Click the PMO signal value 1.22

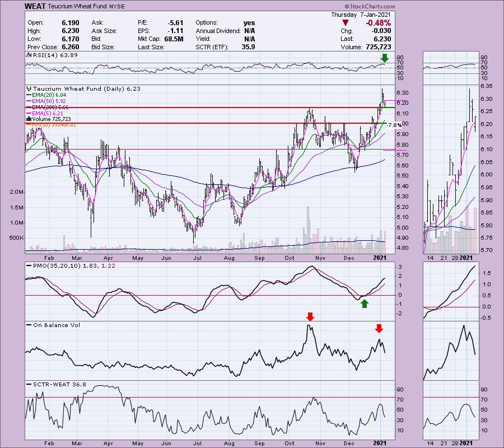coord(108,266)
